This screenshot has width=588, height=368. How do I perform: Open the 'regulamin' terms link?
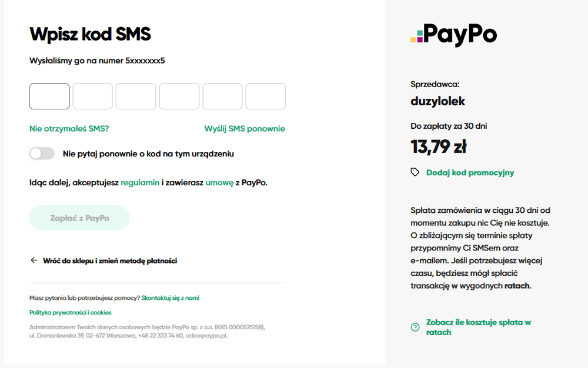pyautogui.click(x=140, y=182)
